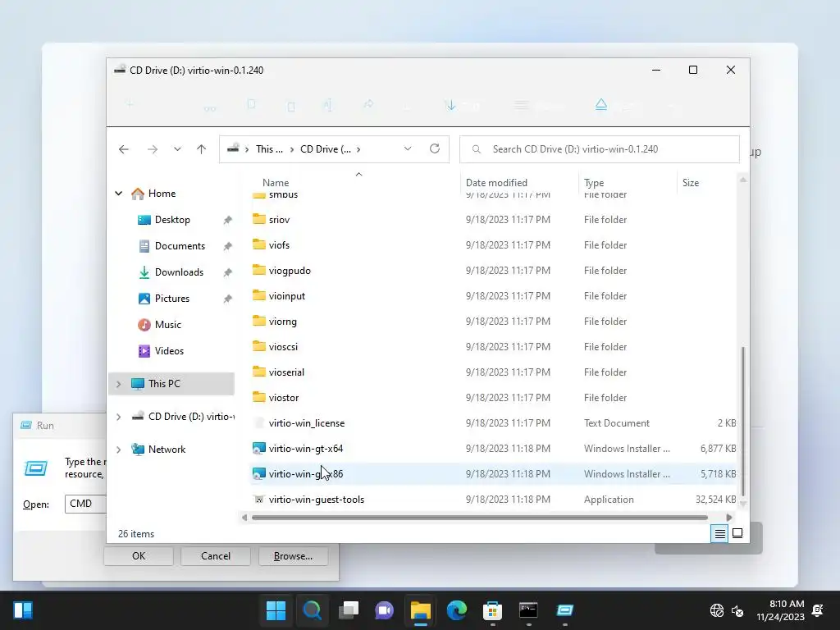This screenshot has width=840, height=630.
Task: Switch to large thumbnails view icon
Action: pos(737,533)
